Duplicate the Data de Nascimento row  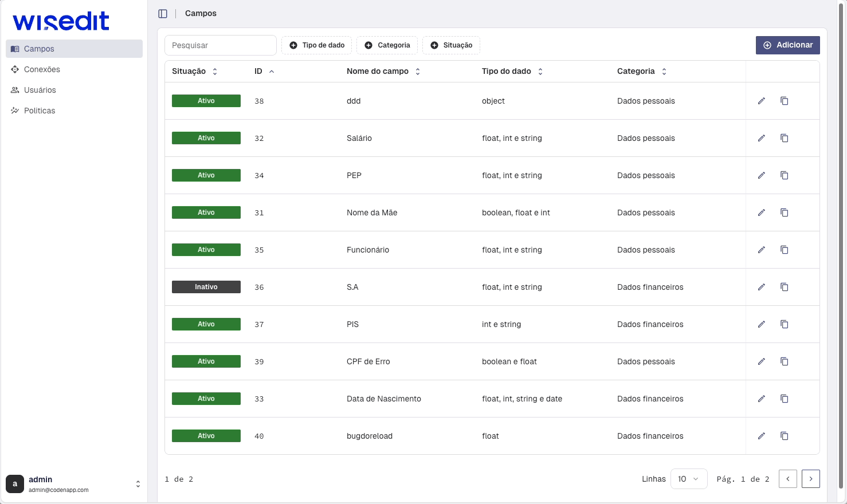point(784,399)
